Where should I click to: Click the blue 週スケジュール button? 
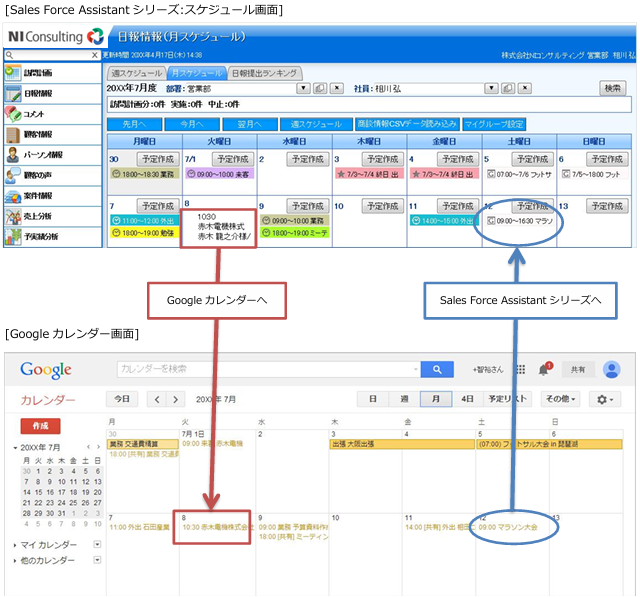pyautogui.click(x=316, y=124)
